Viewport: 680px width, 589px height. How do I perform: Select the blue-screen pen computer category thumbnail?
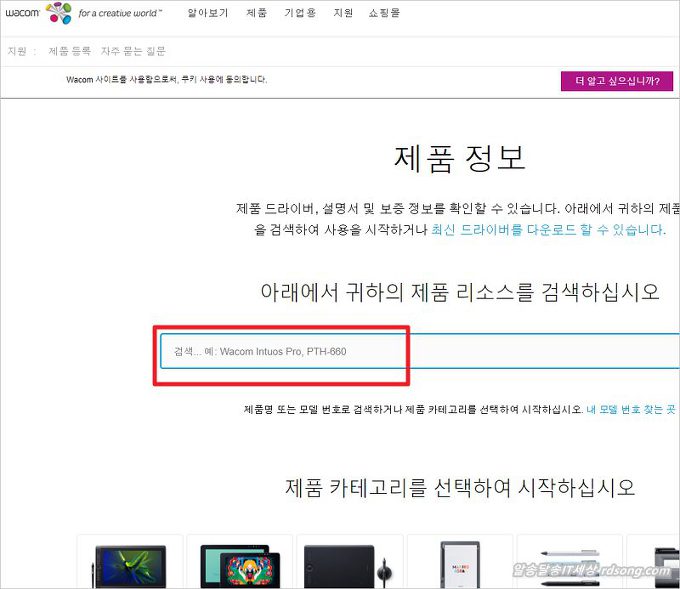[130, 562]
